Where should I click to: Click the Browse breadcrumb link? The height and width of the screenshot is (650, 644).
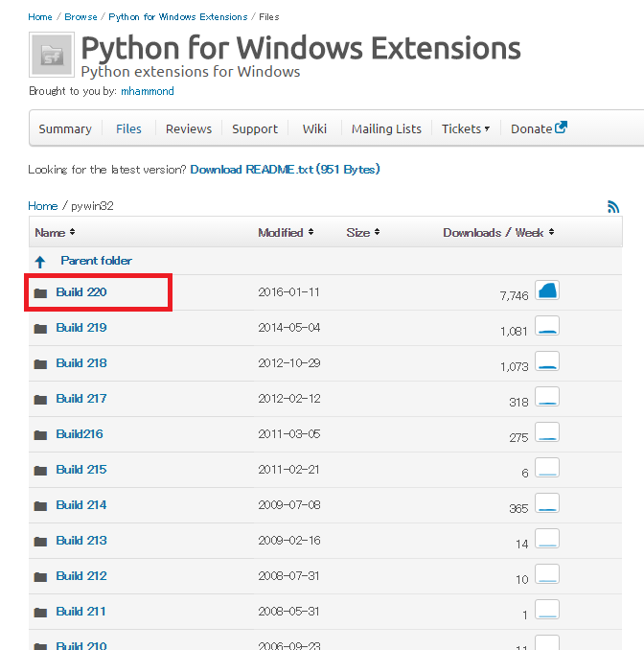(x=80, y=17)
